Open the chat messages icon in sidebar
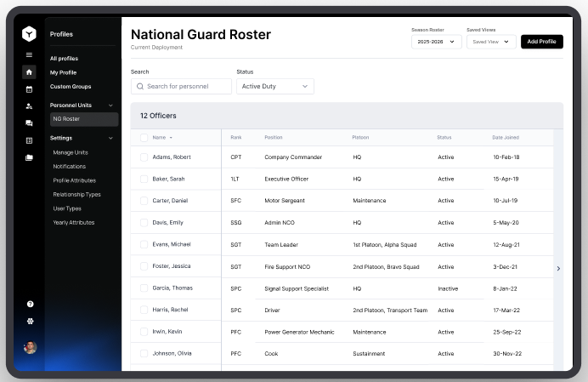 (x=29, y=123)
